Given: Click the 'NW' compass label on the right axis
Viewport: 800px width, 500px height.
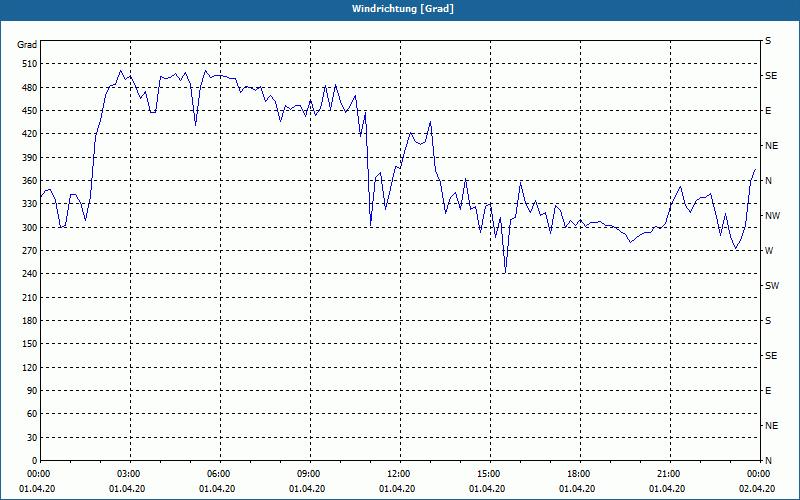Looking at the screenshot, I should (x=772, y=216).
